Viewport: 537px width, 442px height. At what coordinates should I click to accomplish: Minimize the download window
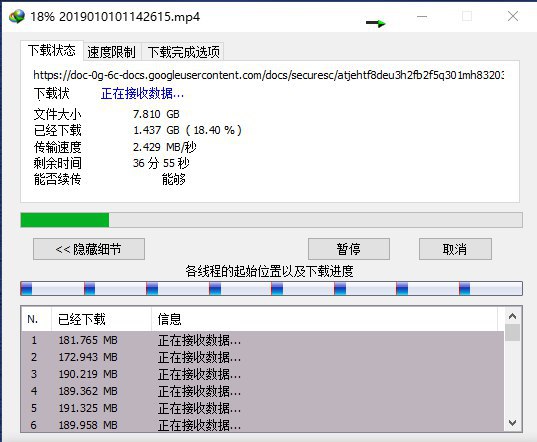point(422,16)
